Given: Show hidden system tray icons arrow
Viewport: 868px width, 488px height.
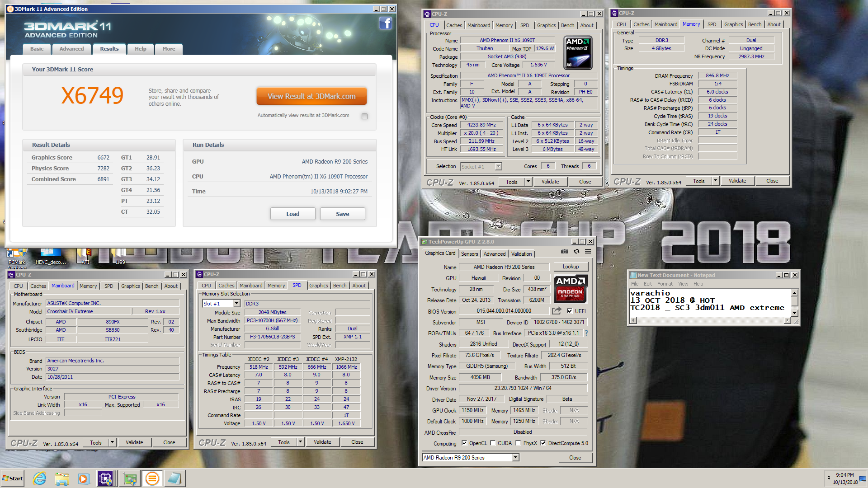Looking at the screenshot, I should (829, 478).
